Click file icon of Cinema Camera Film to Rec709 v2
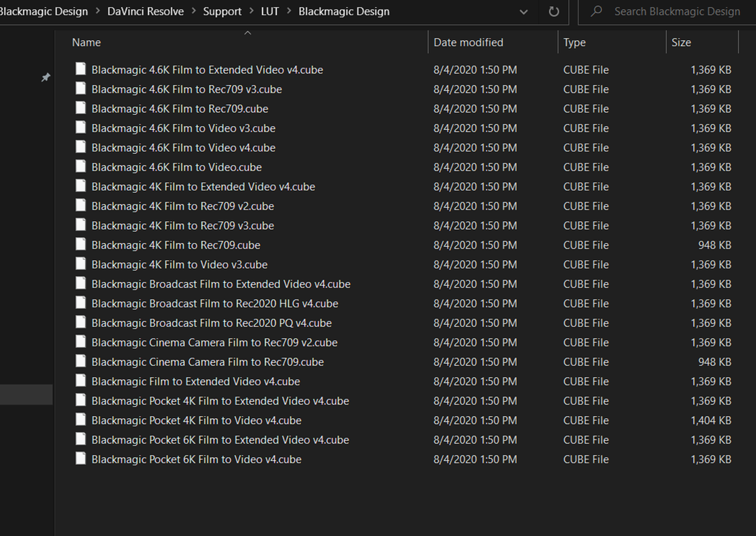The width and height of the screenshot is (756, 536). 80,342
